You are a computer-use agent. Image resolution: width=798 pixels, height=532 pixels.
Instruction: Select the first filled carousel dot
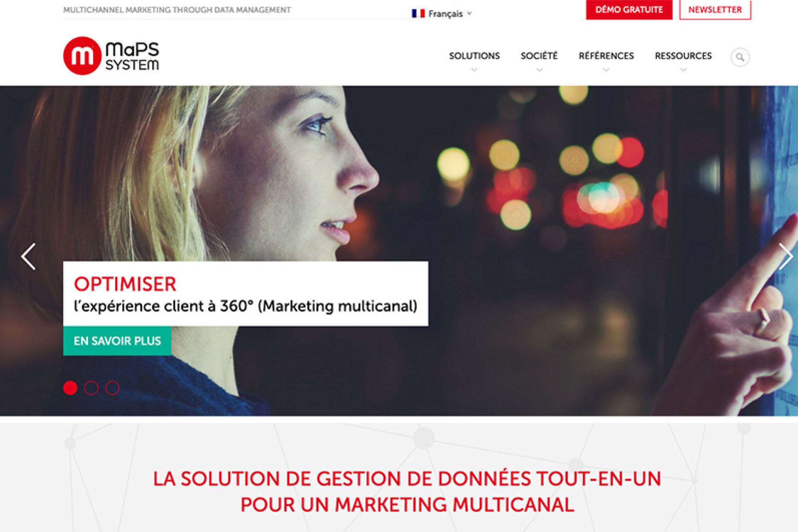70,388
